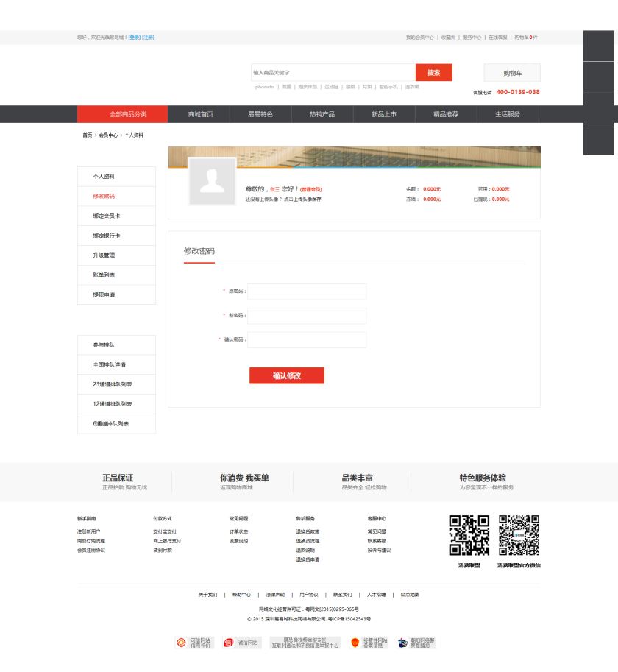Image resolution: width=618 pixels, height=672 pixels.
Task: Click the red 搜索 search button
Action: pyautogui.click(x=434, y=72)
